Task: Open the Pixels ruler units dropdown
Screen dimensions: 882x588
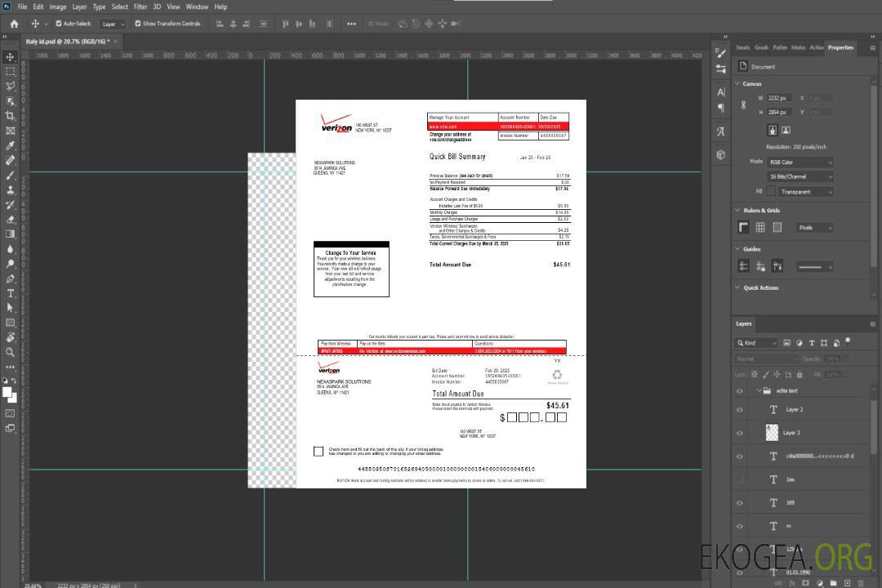Action: (x=814, y=228)
